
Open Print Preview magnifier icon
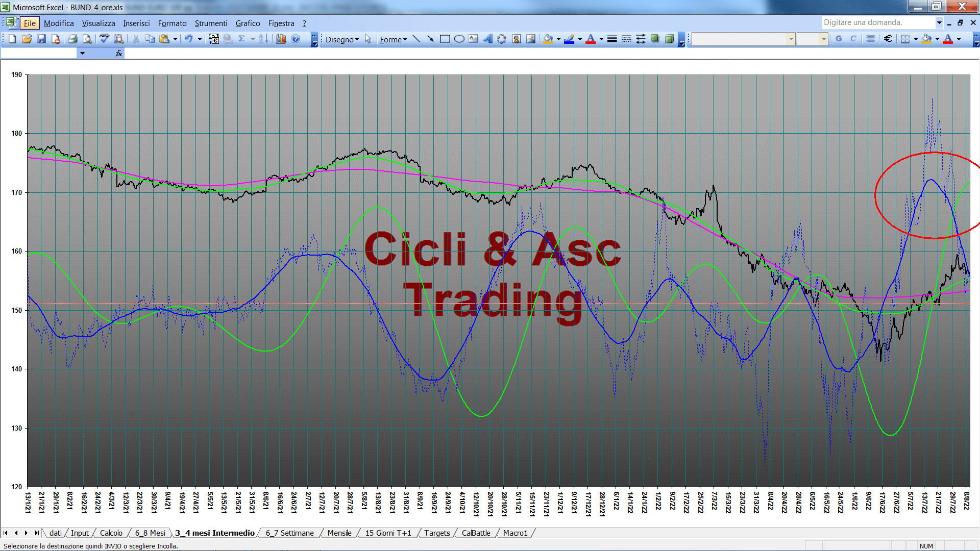(x=87, y=39)
